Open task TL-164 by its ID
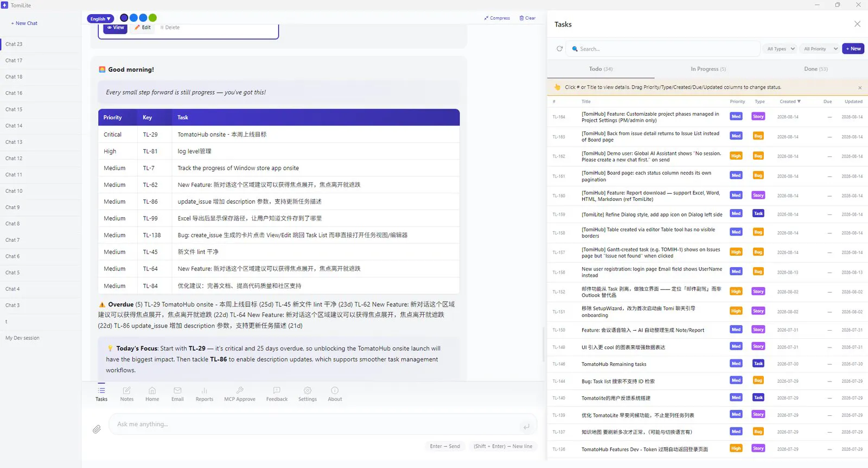The image size is (868, 468). pyautogui.click(x=558, y=117)
